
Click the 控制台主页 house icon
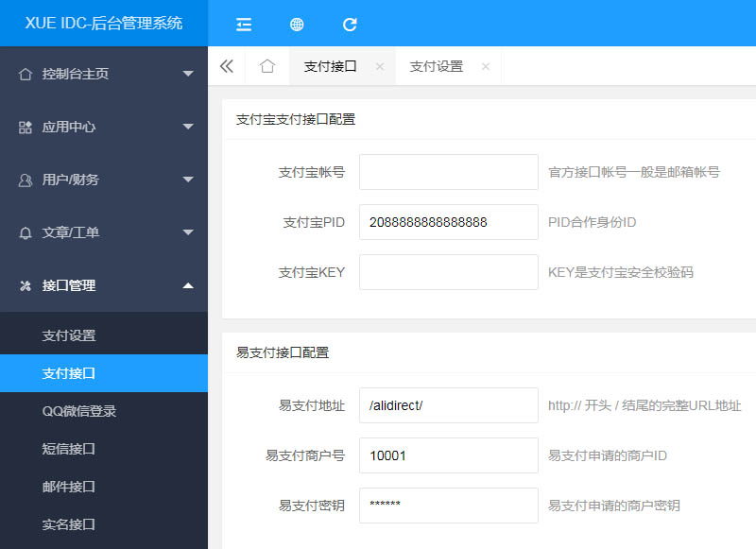[26, 74]
